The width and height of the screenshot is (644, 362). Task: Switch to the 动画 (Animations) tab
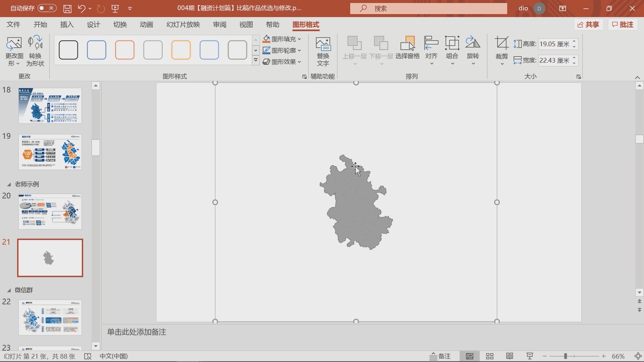[147, 25]
